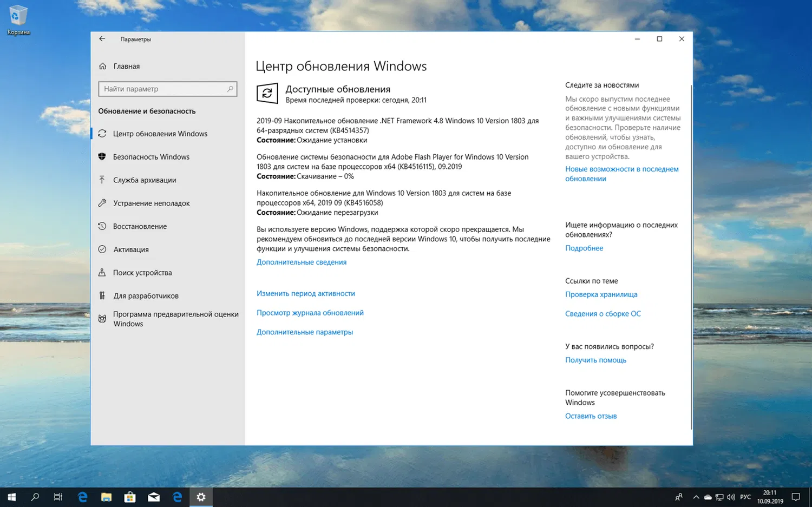
Task: Click the refresh icon beside Доступные обновления
Action: pyautogui.click(x=267, y=94)
